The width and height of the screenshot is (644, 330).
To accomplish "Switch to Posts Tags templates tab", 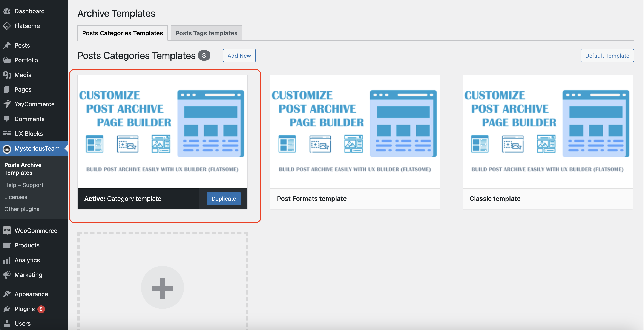I will [x=206, y=33].
